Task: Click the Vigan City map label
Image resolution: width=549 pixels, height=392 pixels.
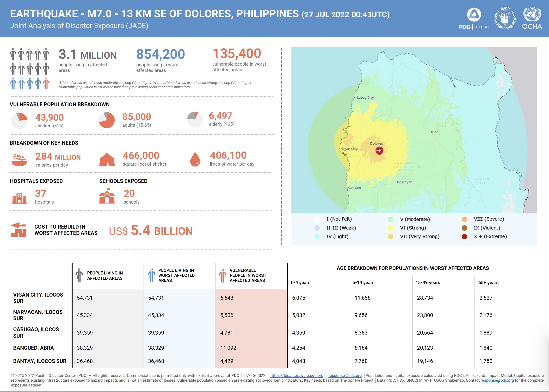Action: [x=349, y=149]
